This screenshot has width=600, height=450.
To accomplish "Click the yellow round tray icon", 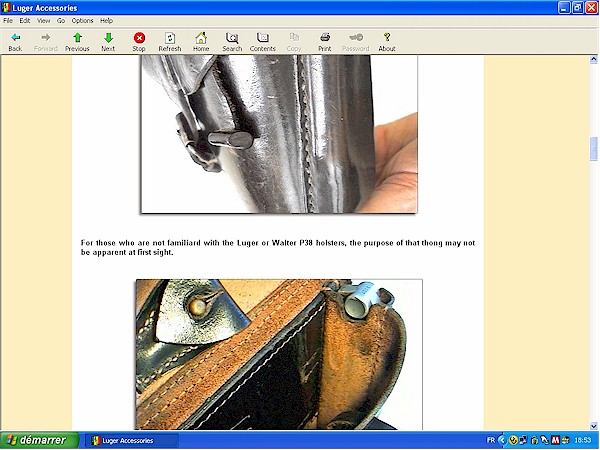I will coord(513,440).
